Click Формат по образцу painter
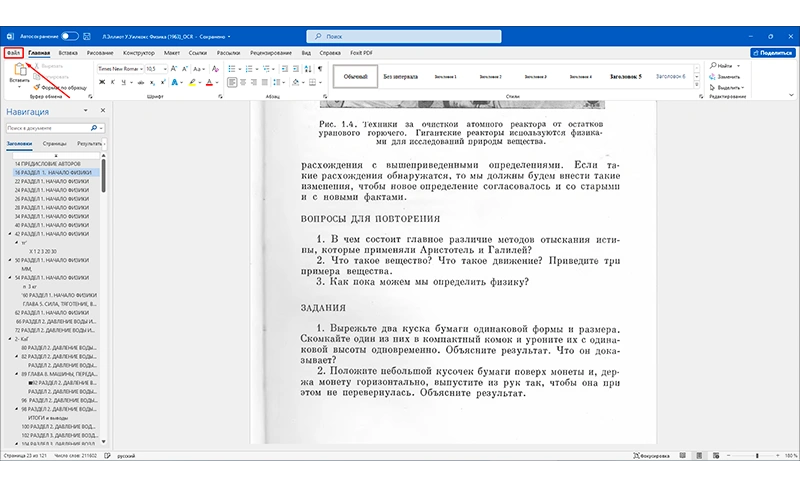Viewport: 800px width, 487px height. tap(60, 87)
